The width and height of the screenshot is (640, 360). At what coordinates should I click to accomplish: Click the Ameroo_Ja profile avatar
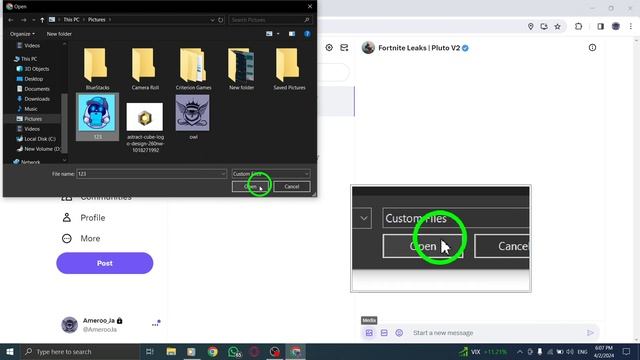tap(69, 325)
